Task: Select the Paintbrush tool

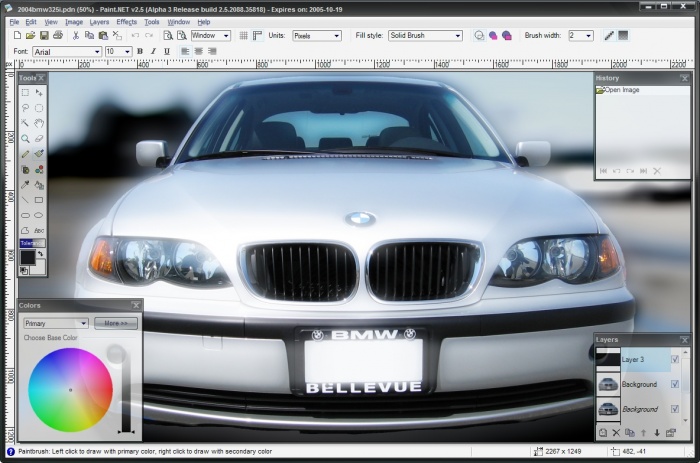Action: tap(39, 154)
